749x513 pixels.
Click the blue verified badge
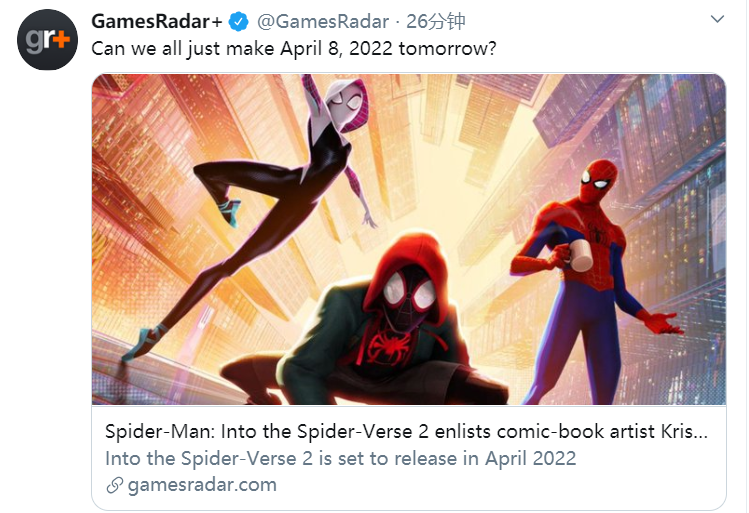[240, 21]
